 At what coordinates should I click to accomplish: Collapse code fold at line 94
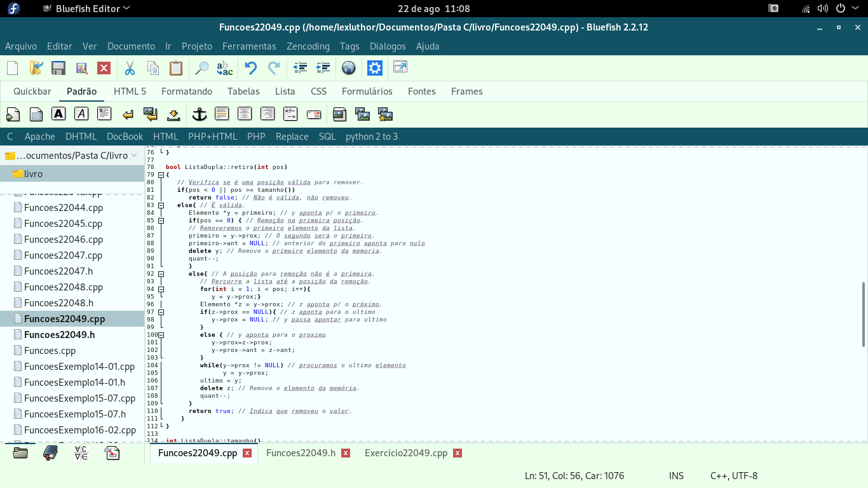point(161,289)
